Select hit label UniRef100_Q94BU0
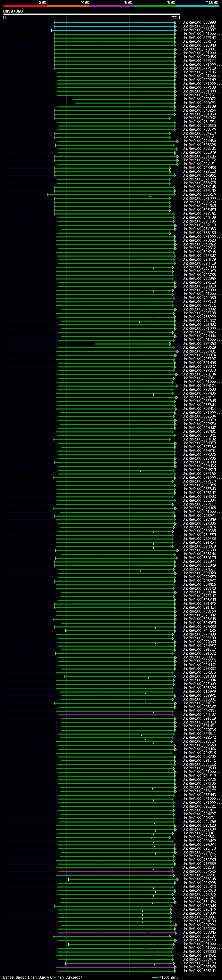 (199, 913)
